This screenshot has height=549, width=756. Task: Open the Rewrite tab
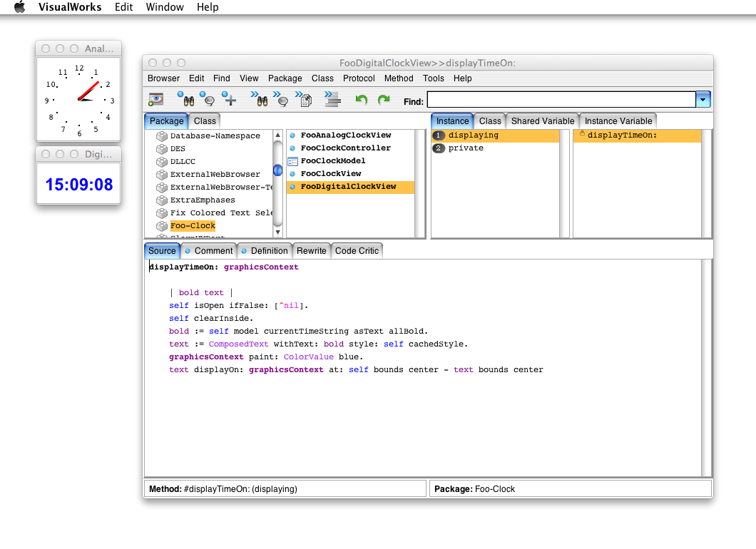pos(312,251)
